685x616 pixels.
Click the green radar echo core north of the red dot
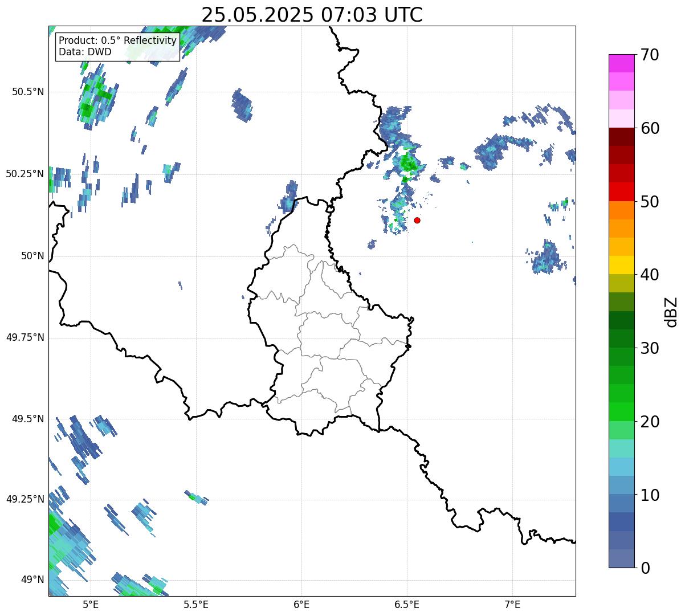[x=409, y=164]
